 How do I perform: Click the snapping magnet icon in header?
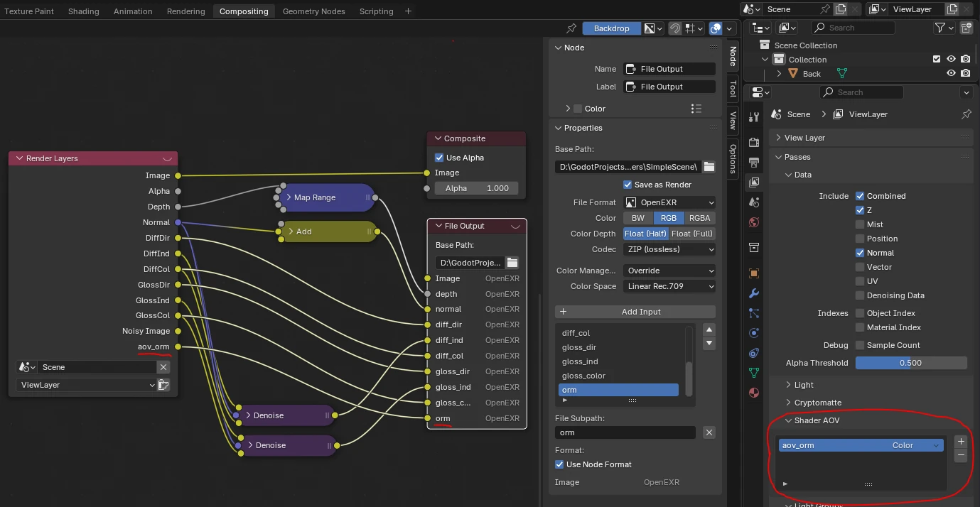(x=674, y=28)
